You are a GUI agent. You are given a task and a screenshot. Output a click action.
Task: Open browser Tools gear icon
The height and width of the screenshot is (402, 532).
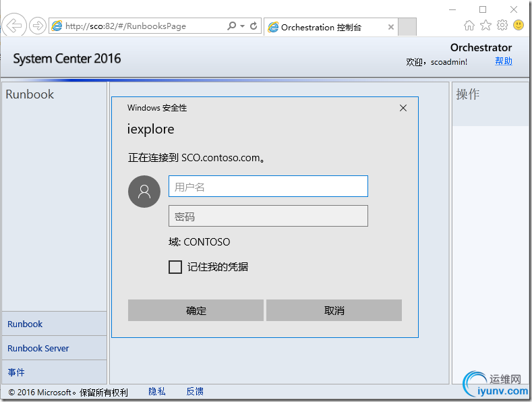pyautogui.click(x=502, y=25)
